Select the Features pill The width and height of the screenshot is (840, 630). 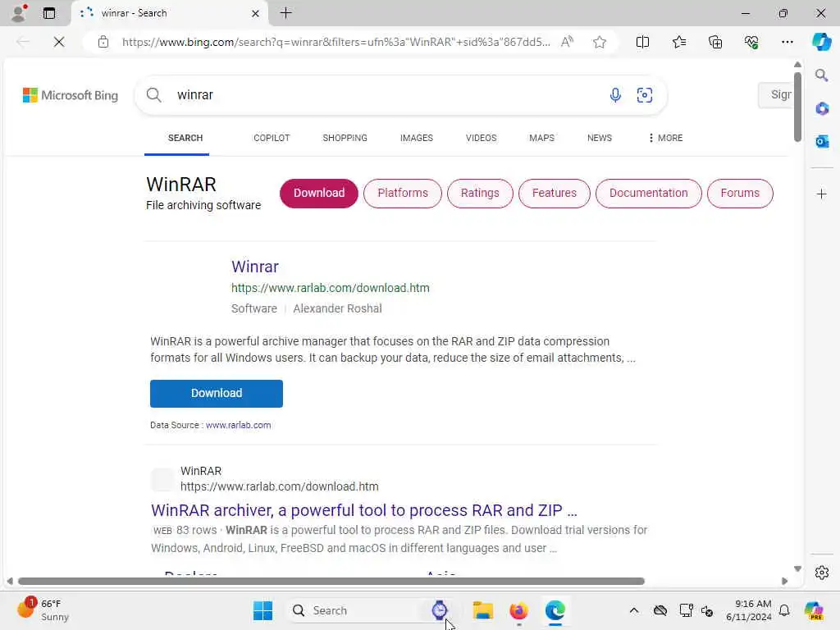tap(555, 194)
